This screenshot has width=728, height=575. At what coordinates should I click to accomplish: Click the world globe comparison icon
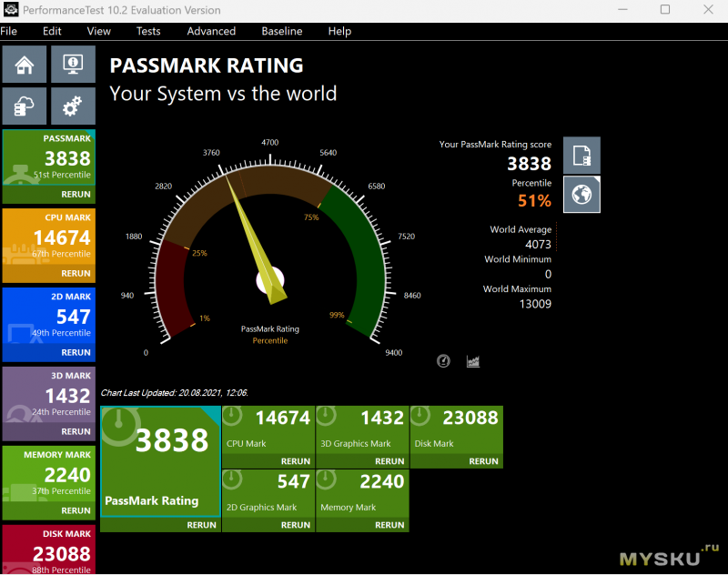pyautogui.click(x=581, y=194)
